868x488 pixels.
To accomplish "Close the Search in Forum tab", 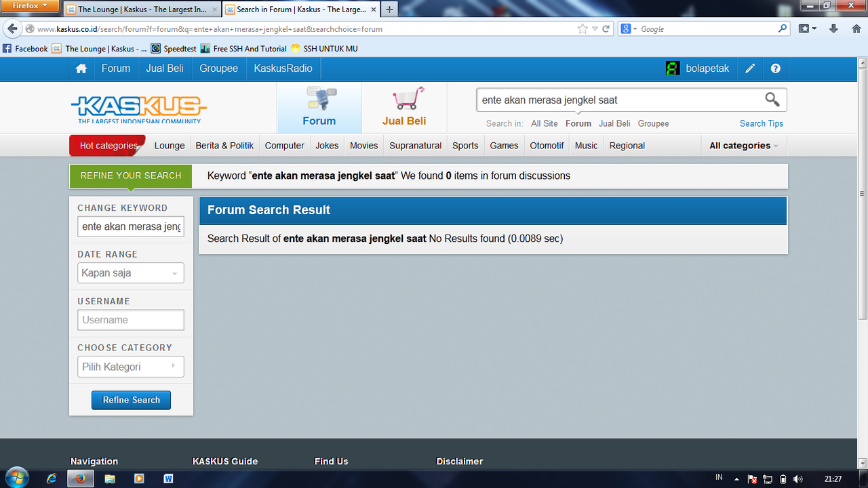I will click(373, 9).
